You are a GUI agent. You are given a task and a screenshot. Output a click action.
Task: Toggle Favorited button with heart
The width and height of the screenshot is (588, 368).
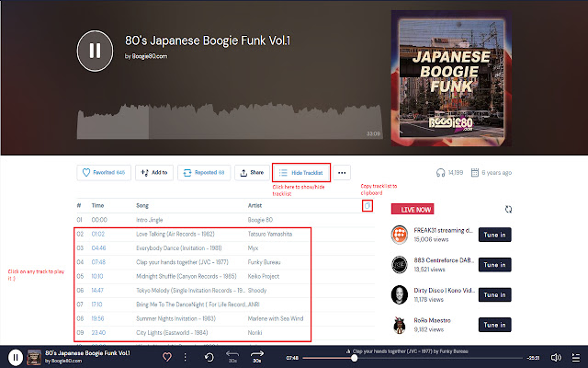pos(104,173)
